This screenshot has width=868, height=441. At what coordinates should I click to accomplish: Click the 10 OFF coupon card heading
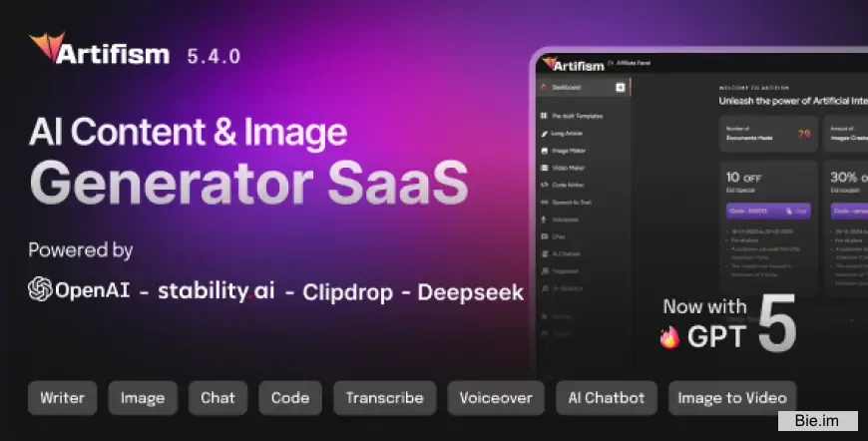coord(744,178)
